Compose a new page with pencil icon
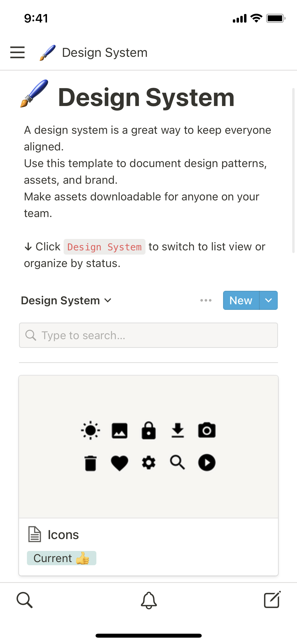This screenshot has width=297, height=644. coord(272,600)
